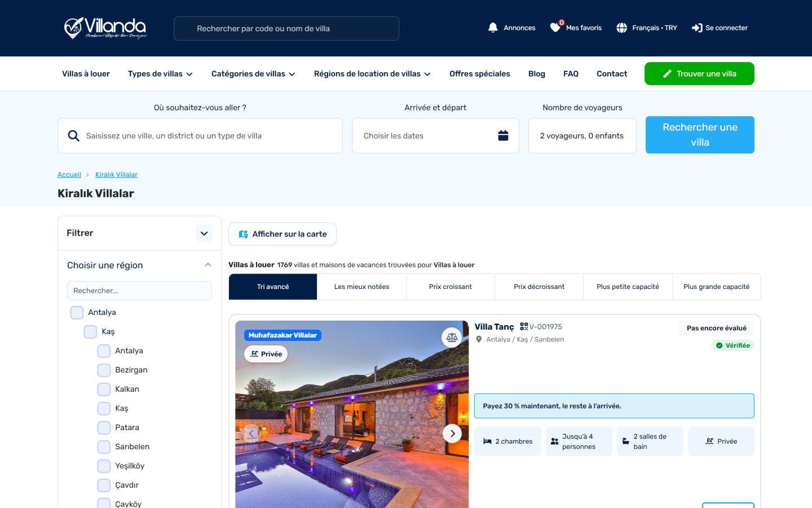Click the map icon in Afficher sur la carte
The height and width of the screenshot is (508, 812).
(x=244, y=234)
